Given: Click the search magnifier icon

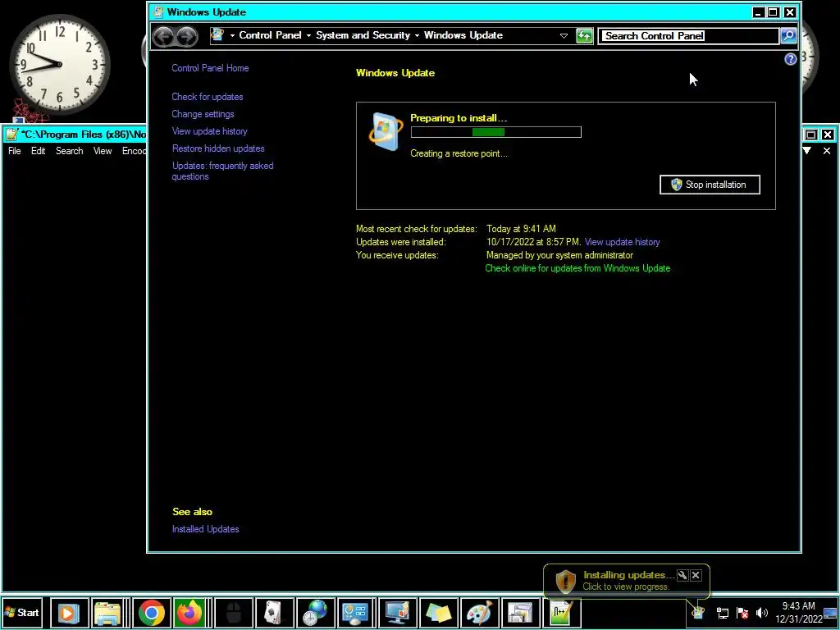Looking at the screenshot, I should point(788,36).
